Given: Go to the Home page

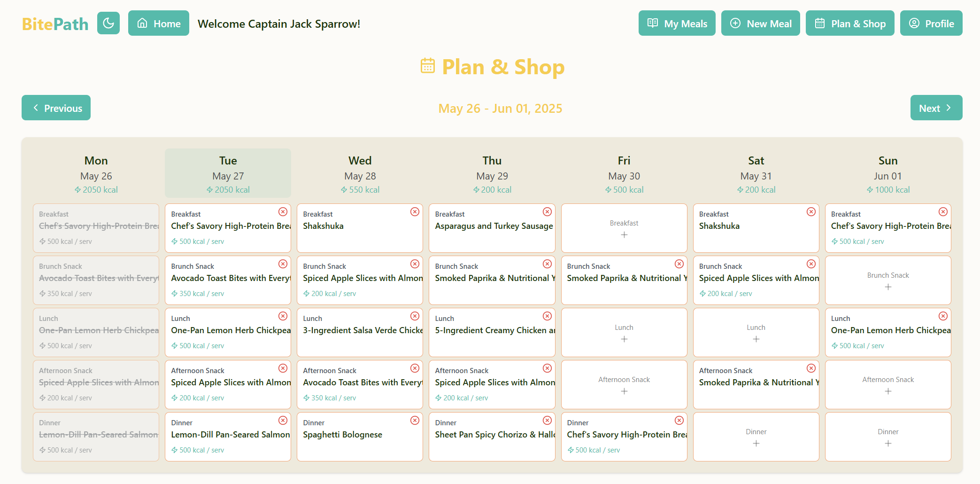Looking at the screenshot, I should coord(159,23).
